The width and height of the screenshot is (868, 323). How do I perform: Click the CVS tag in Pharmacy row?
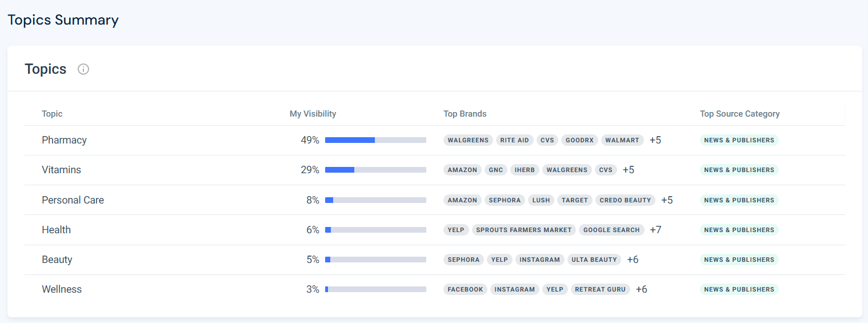point(547,140)
